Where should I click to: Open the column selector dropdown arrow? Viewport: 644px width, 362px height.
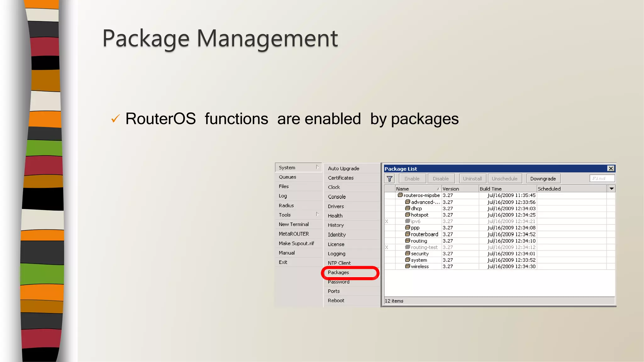(611, 189)
